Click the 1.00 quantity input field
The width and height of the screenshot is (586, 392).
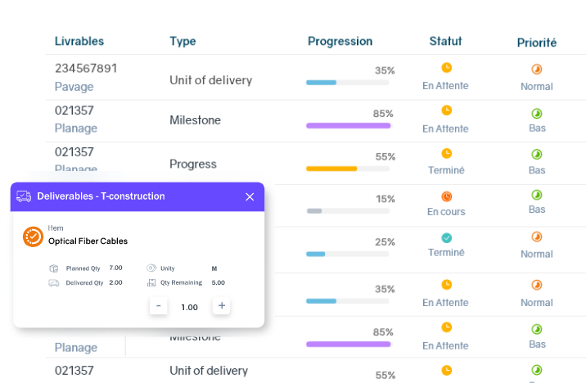[x=189, y=307]
